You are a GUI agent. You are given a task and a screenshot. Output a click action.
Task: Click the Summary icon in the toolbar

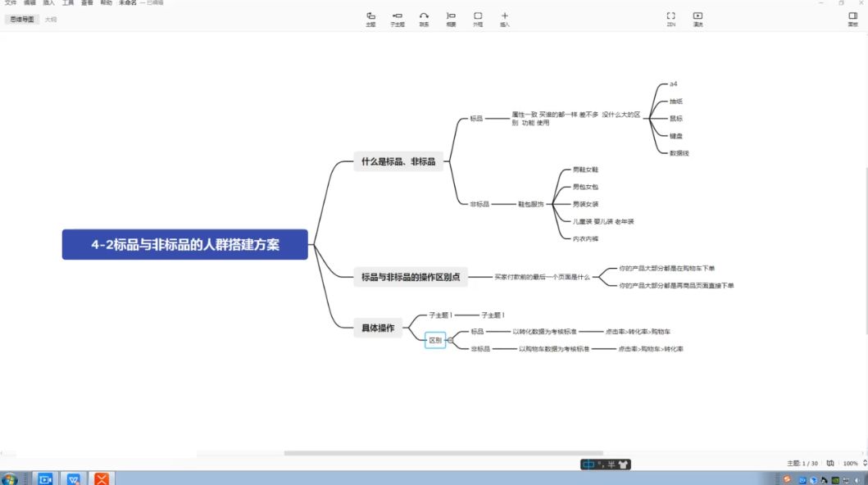[451, 16]
